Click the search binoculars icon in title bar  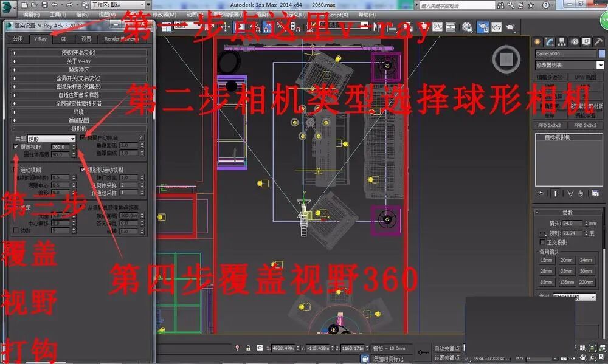point(501,5)
